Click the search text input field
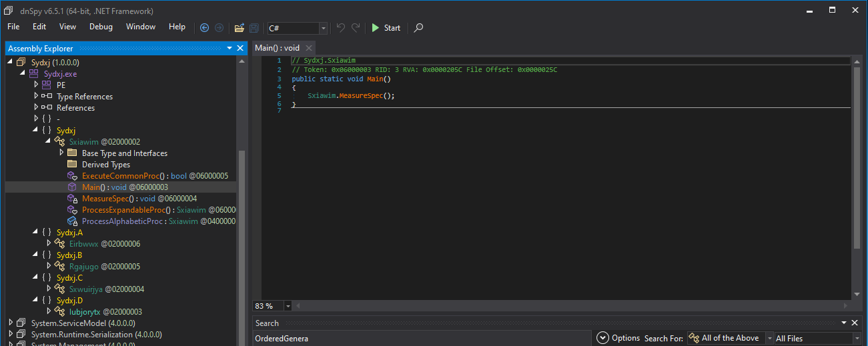The image size is (868, 346). pyautogui.click(x=420, y=338)
